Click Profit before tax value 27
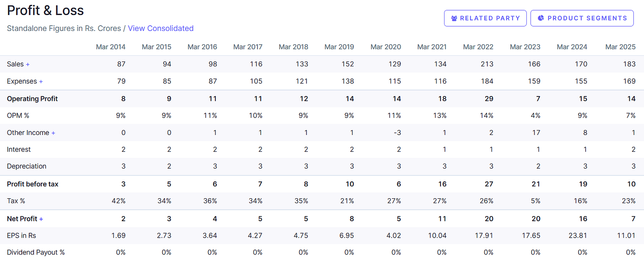The image size is (644, 262). 489,184
